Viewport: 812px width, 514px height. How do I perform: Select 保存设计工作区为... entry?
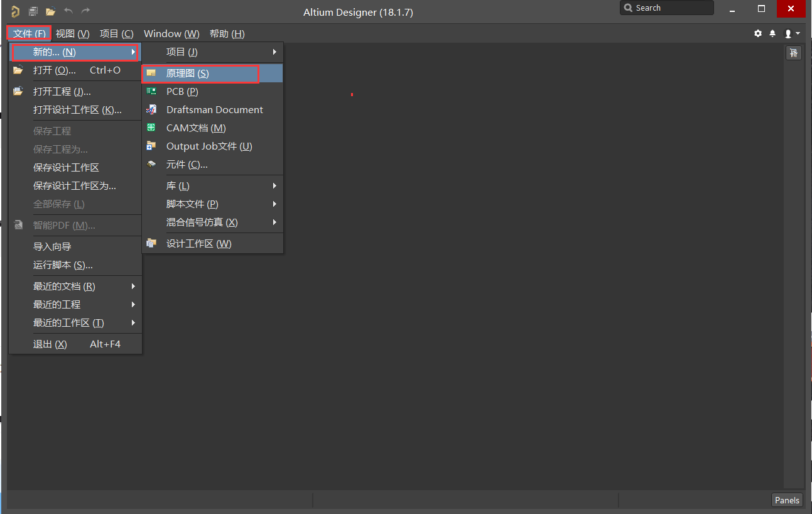click(x=75, y=186)
